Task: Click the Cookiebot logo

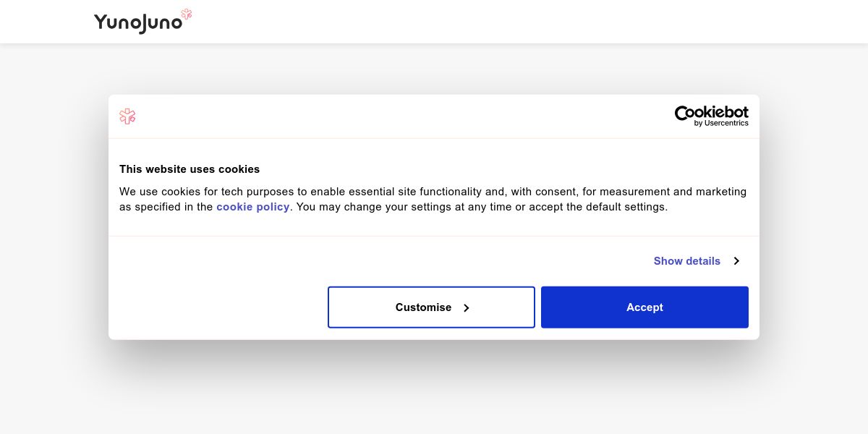Action: pyautogui.click(x=711, y=113)
